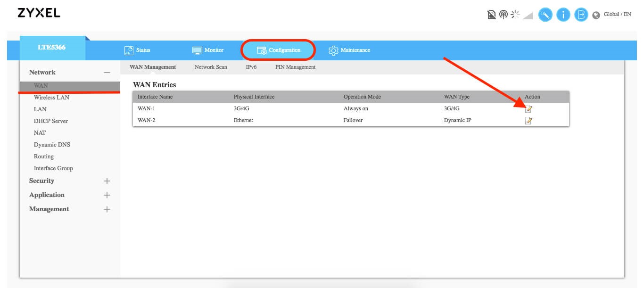Image resolution: width=644 pixels, height=288 pixels.
Task: Click the WAN-2 interface name
Action: point(146,120)
